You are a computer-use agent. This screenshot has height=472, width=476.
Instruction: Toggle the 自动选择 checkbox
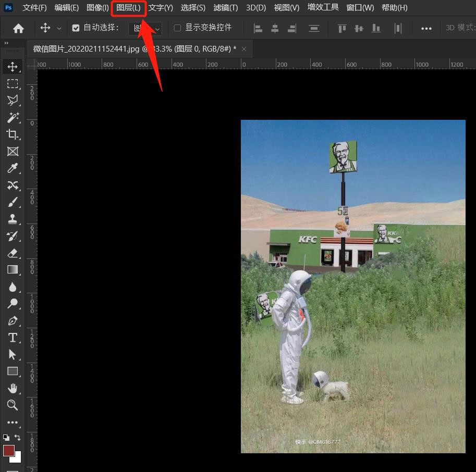[76, 28]
